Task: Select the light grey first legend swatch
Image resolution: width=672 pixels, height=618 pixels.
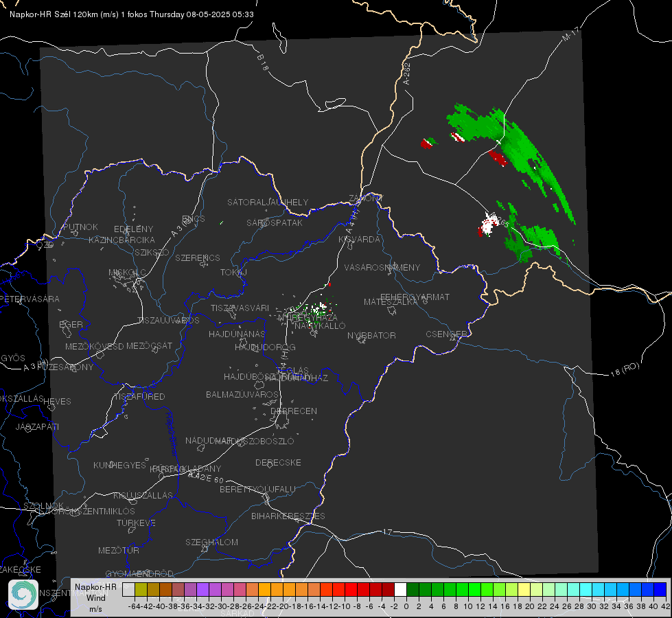Action: [128, 589]
